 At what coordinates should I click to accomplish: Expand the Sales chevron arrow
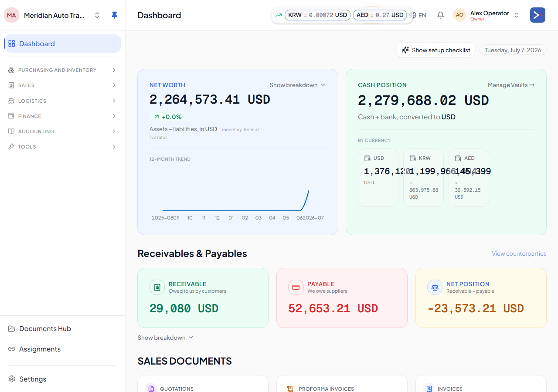pyautogui.click(x=114, y=85)
